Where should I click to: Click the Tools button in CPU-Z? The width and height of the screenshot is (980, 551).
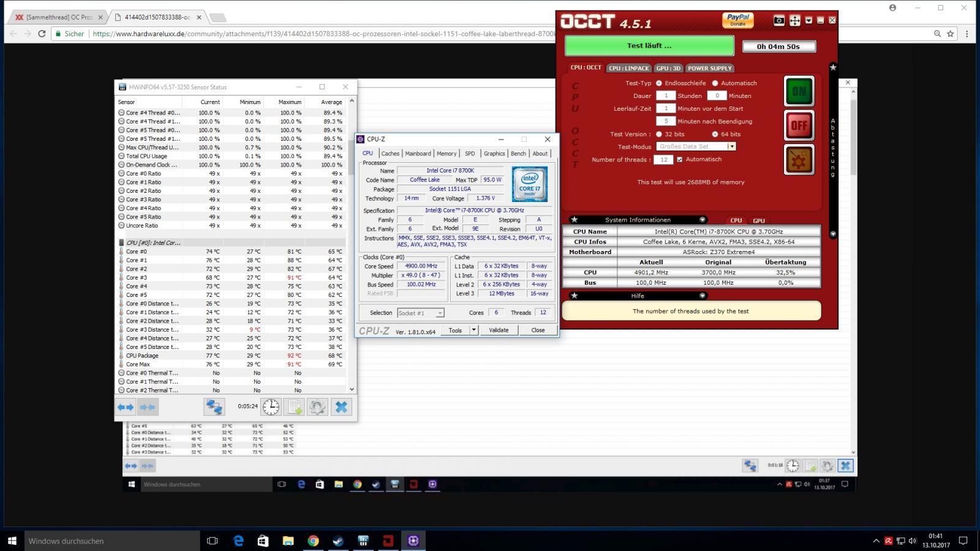[x=455, y=330]
